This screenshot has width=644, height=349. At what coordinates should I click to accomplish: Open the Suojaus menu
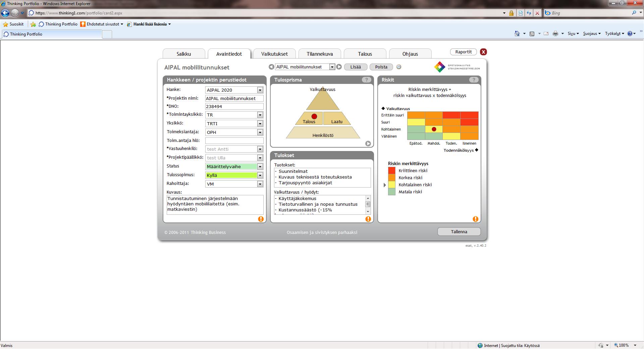(x=592, y=34)
